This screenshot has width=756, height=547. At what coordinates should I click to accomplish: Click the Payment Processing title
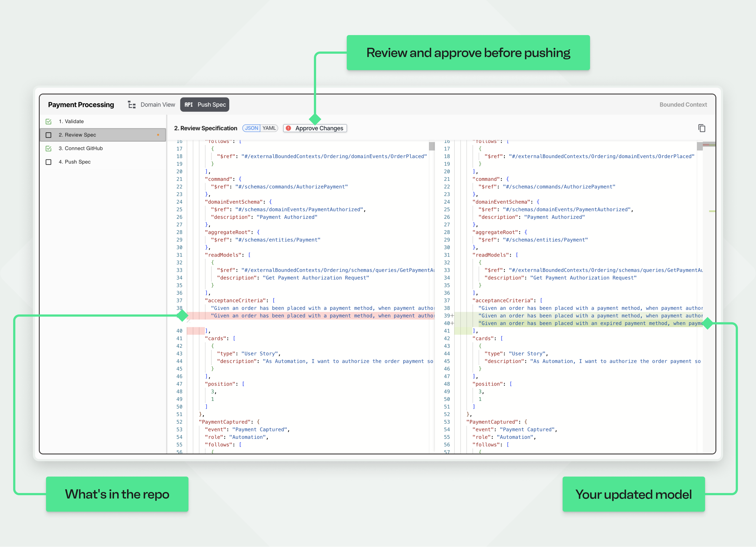[81, 105]
